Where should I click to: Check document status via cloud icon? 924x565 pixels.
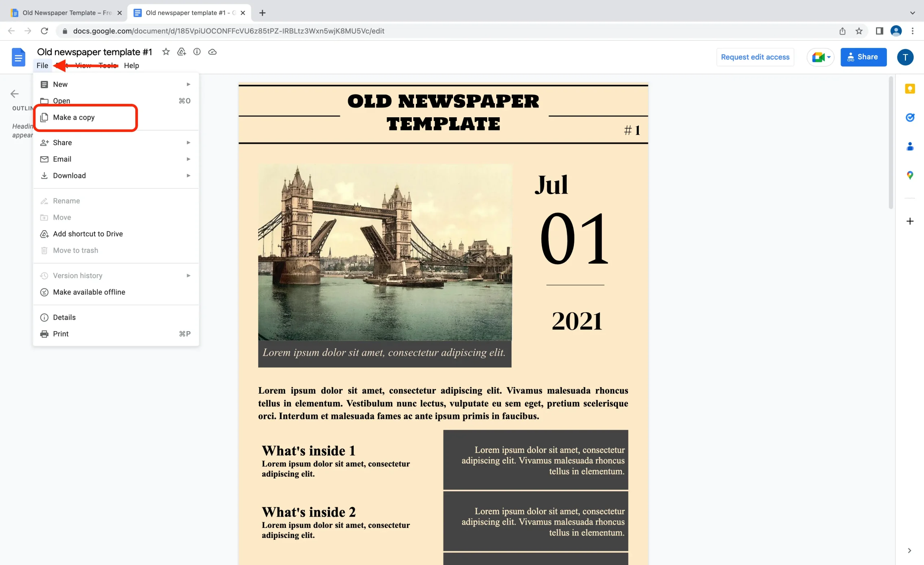pos(212,52)
